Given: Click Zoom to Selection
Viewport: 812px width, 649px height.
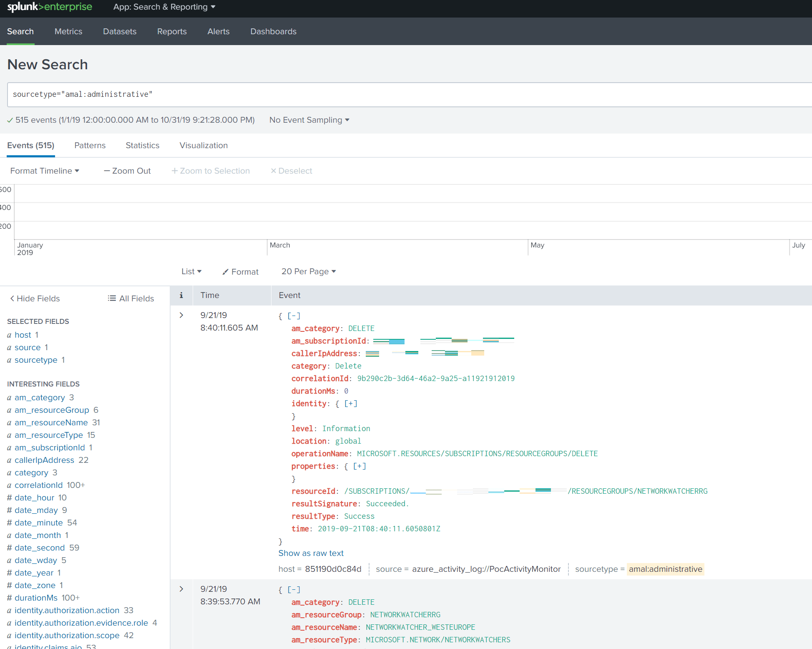Looking at the screenshot, I should click(x=211, y=171).
